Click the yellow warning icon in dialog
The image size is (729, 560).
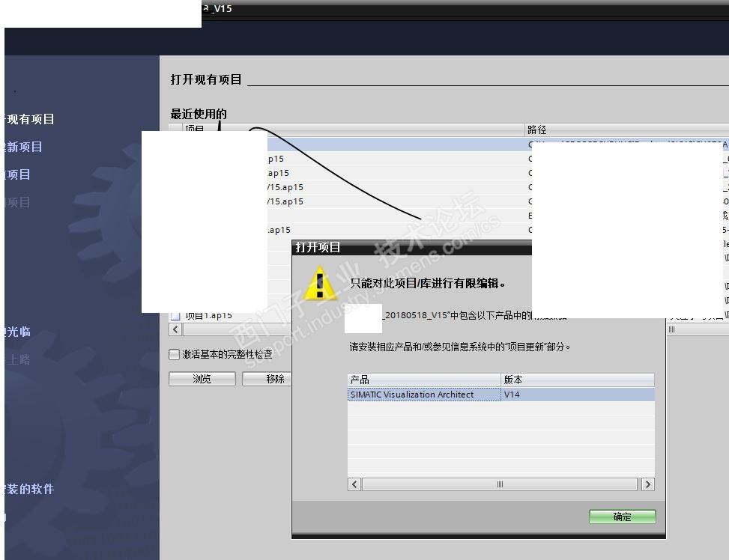tap(320, 283)
